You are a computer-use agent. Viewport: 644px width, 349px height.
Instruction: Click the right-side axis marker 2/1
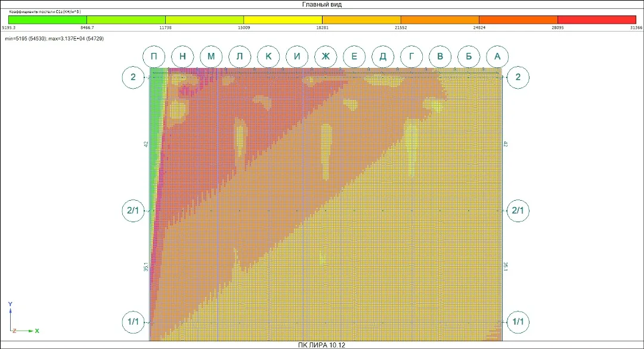(x=518, y=211)
